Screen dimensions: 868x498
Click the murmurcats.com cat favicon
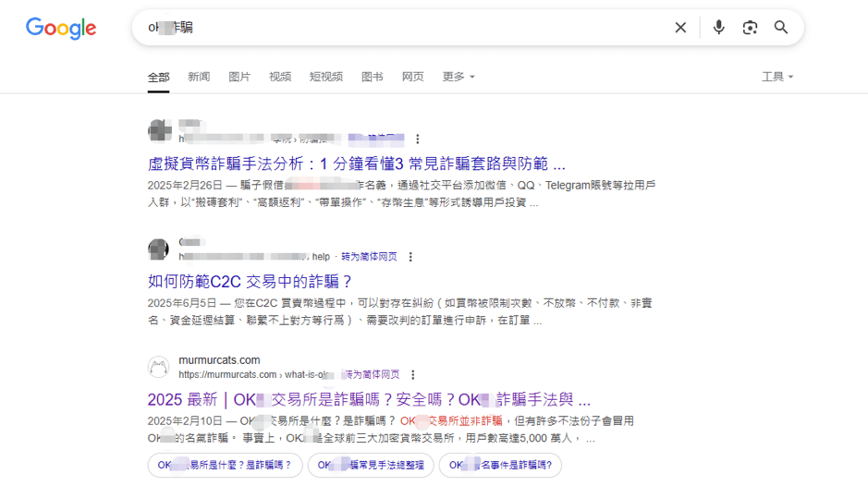(x=158, y=367)
